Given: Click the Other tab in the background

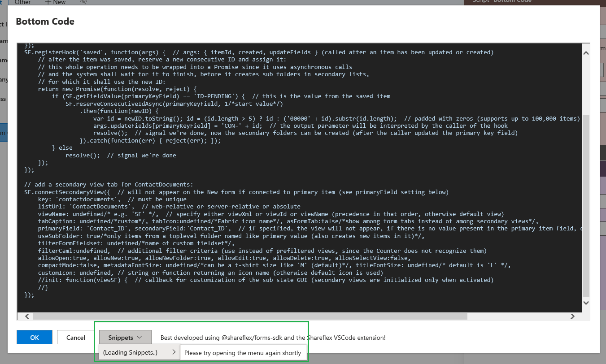Looking at the screenshot, I should 22,2.
